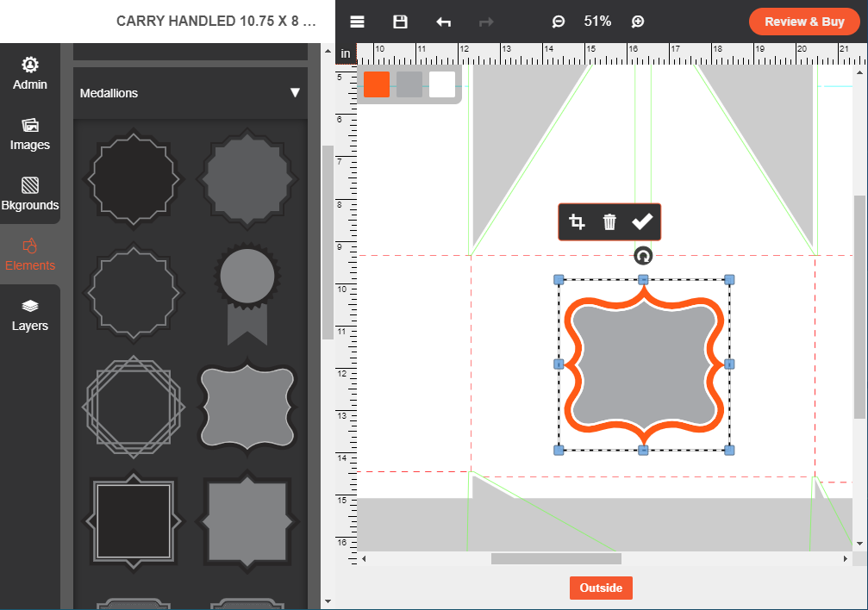Pick the white color swatch

(x=441, y=84)
